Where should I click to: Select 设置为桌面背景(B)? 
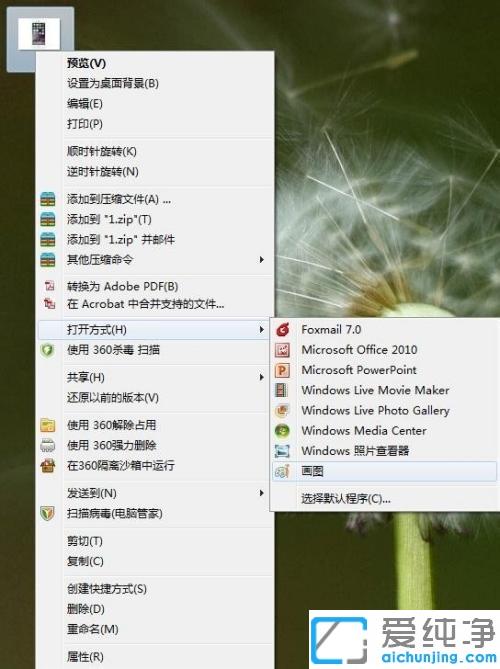point(113,83)
